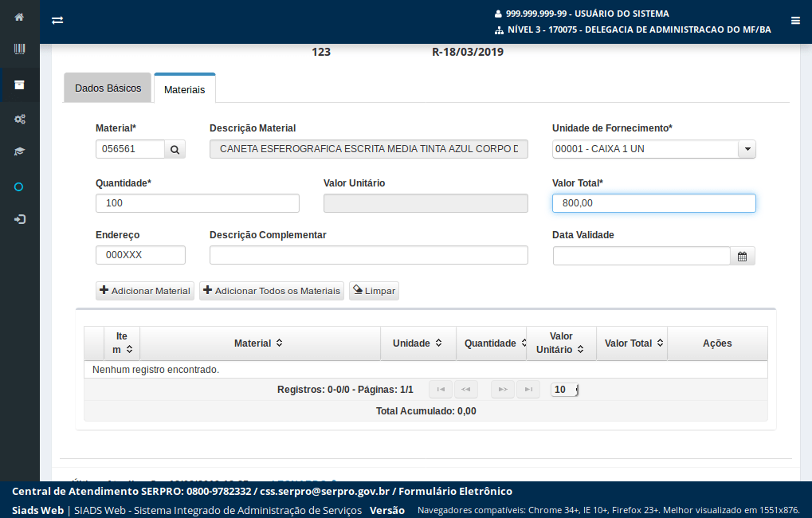The image size is (812, 518).
Task: Go to next page of results
Action: [503, 389]
